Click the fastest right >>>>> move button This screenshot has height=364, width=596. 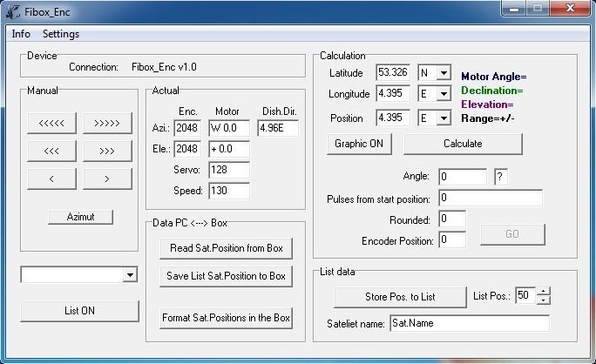[x=107, y=123]
